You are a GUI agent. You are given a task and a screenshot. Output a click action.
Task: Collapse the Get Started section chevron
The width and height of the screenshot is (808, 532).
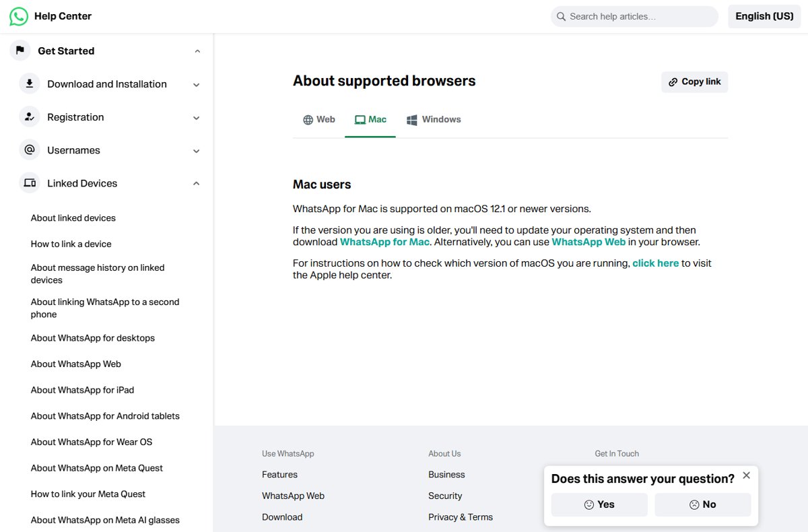(x=197, y=51)
